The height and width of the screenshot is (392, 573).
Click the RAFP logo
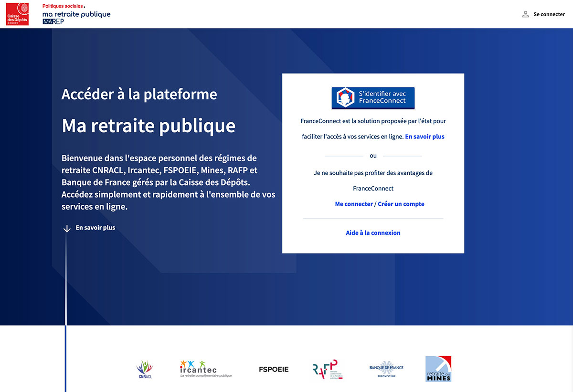point(328,369)
